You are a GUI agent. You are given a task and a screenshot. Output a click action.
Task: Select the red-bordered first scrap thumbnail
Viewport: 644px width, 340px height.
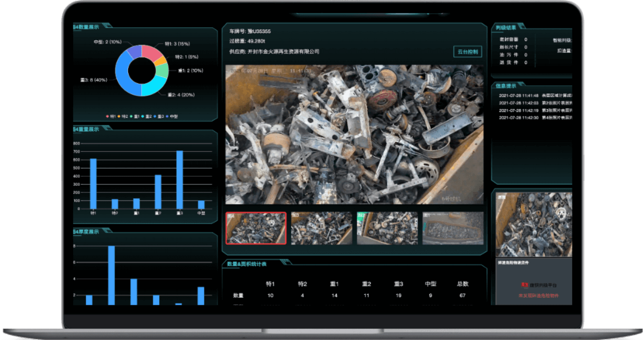[256, 228]
